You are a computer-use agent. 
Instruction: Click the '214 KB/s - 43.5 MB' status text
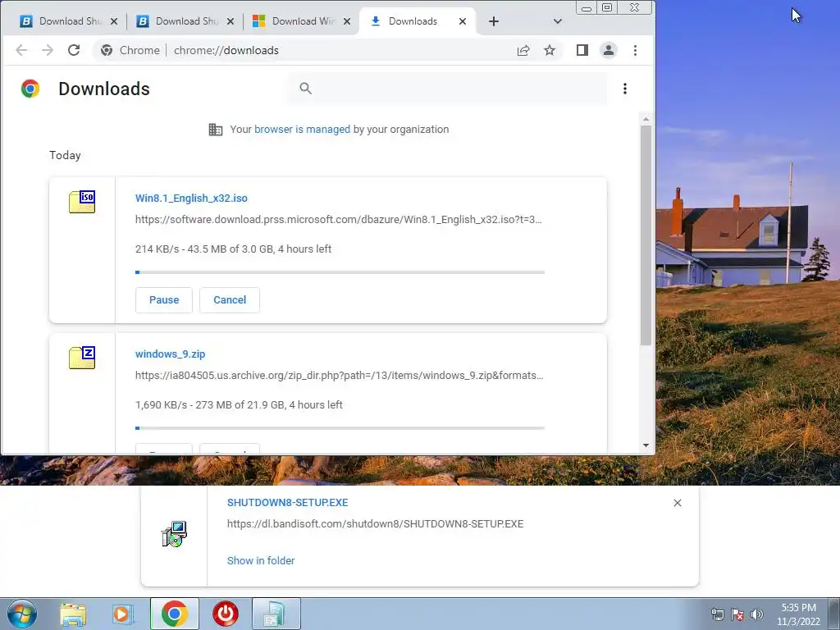[233, 249]
